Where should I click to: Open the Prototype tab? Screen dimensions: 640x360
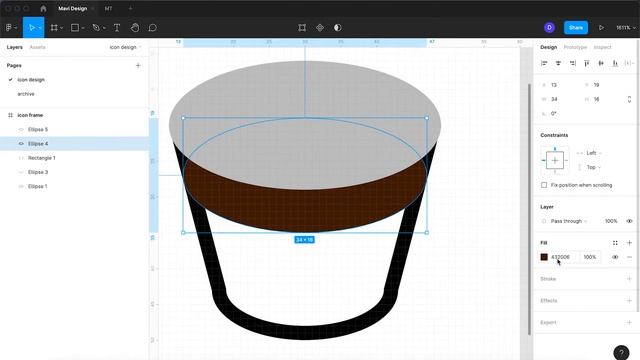pyautogui.click(x=575, y=47)
